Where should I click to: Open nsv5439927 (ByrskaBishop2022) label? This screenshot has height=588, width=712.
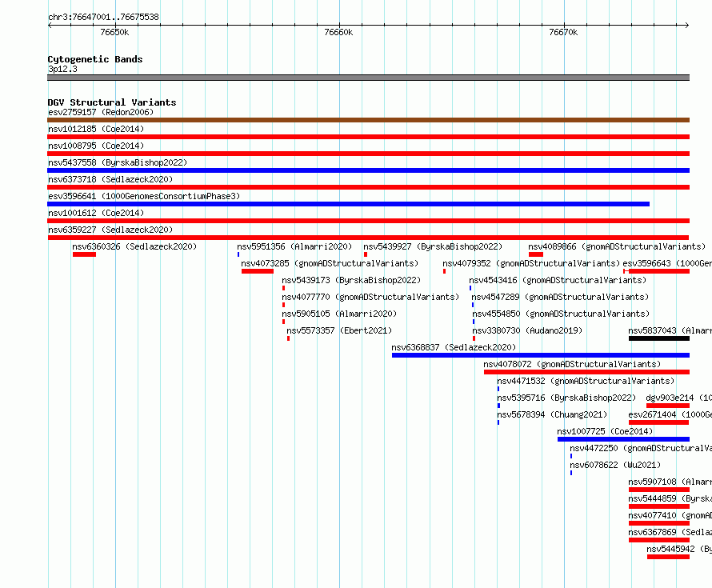433,246
